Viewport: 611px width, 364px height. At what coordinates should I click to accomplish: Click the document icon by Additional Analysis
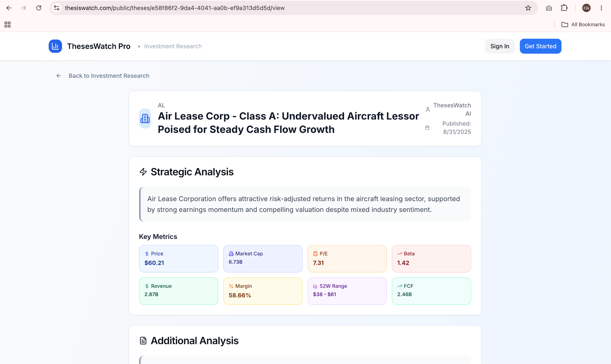(143, 340)
